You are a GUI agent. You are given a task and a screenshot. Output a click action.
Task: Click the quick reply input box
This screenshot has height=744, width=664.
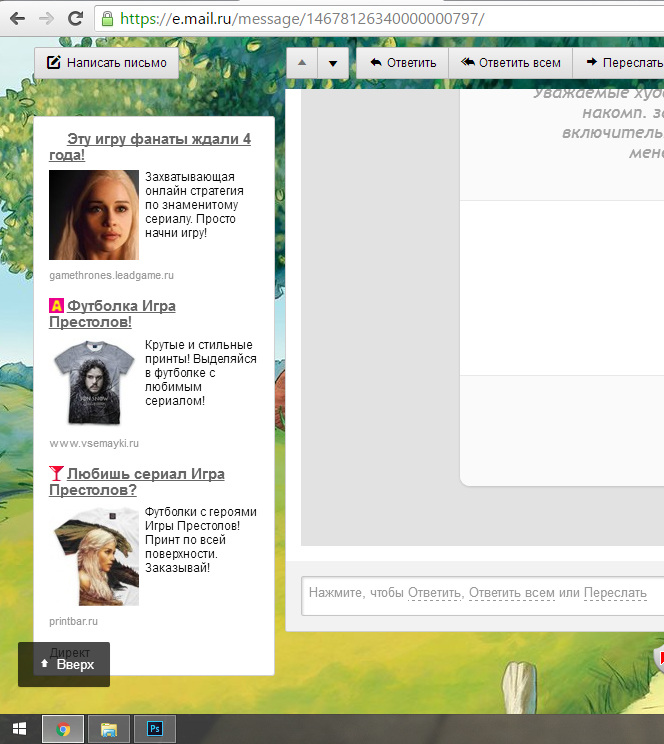483,596
